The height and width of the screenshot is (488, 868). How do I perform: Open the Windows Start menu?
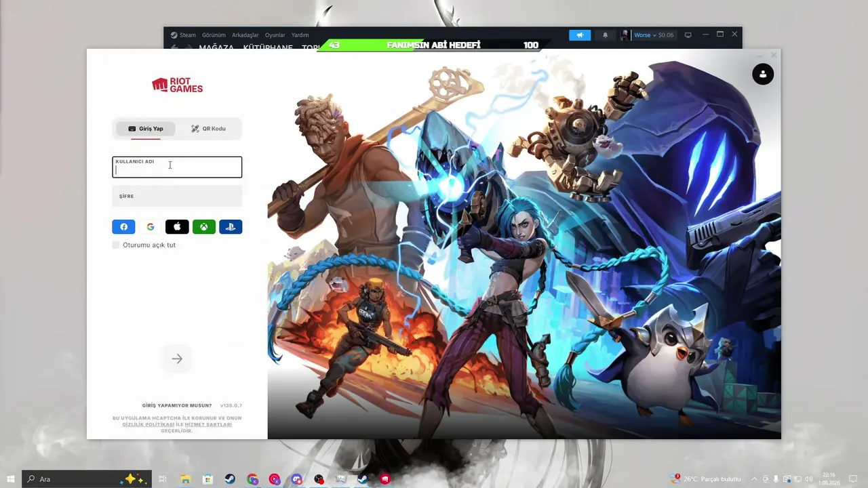click(11, 479)
